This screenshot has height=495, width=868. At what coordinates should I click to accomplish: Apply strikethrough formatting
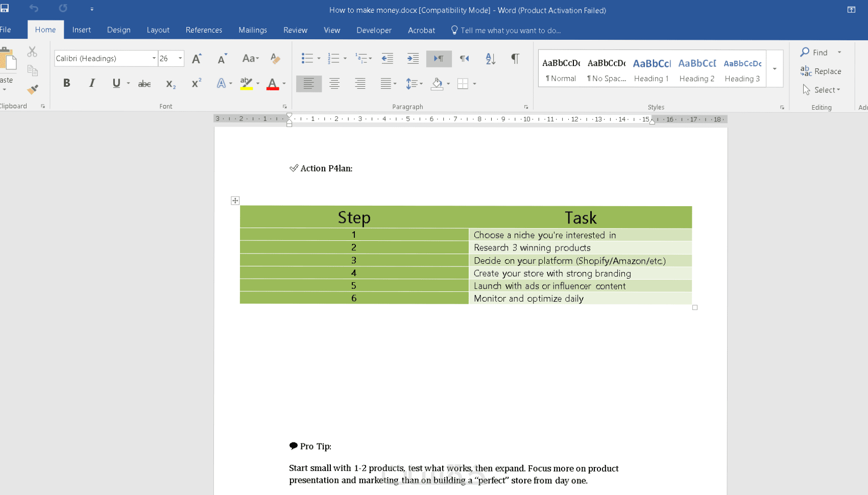144,84
